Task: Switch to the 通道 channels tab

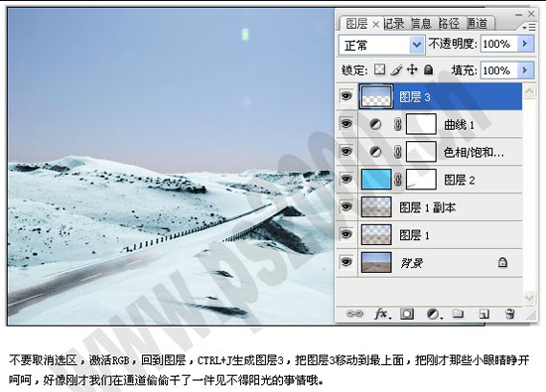Action: click(477, 24)
